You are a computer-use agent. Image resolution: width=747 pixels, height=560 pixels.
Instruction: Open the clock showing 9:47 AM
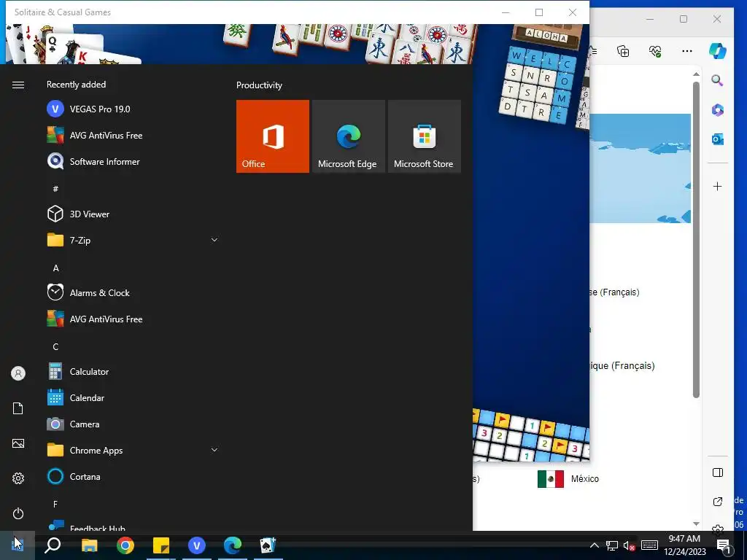point(684,545)
